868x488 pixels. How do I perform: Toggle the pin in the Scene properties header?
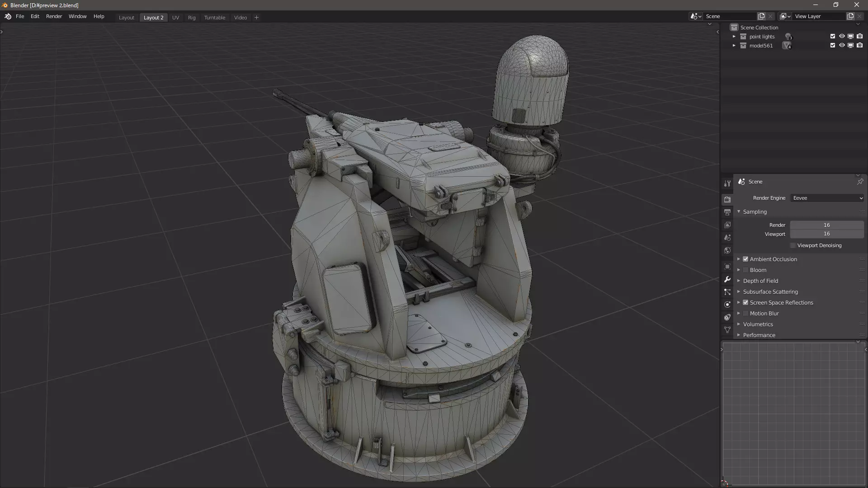click(x=860, y=181)
